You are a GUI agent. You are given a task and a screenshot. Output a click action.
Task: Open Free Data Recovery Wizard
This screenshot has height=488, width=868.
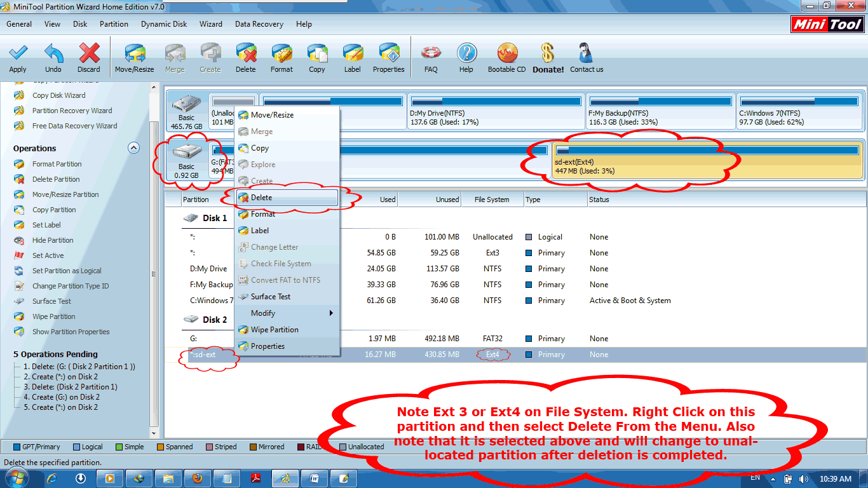click(74, 126)
